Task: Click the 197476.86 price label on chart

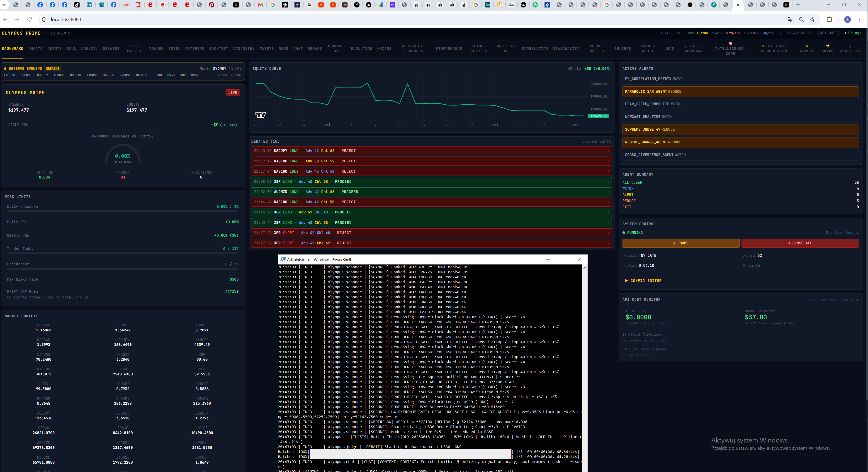Action: click(x=598, y=116)
